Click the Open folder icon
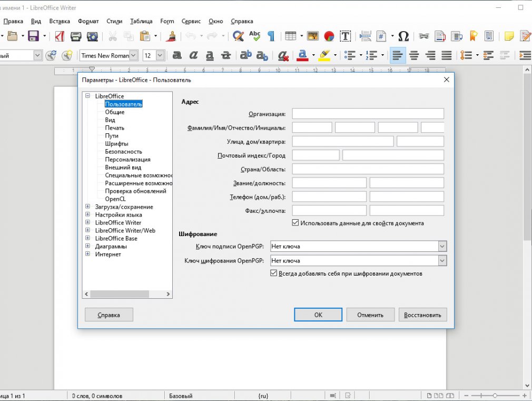 coord(12,36)
